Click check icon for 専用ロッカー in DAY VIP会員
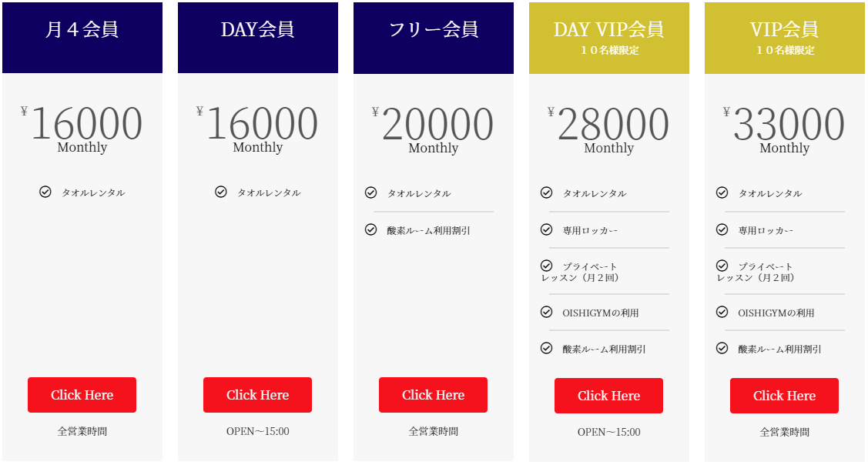 pos(546,229)
